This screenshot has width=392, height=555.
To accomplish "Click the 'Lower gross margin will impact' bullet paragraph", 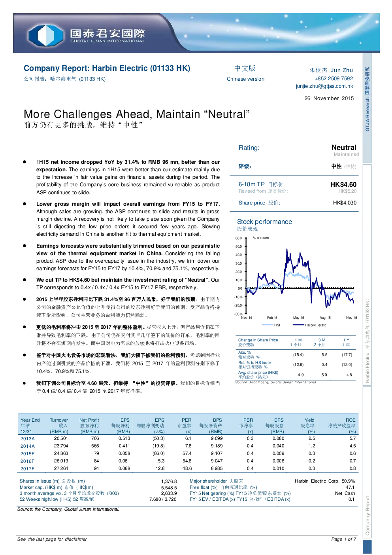I will tap(128, 219).
